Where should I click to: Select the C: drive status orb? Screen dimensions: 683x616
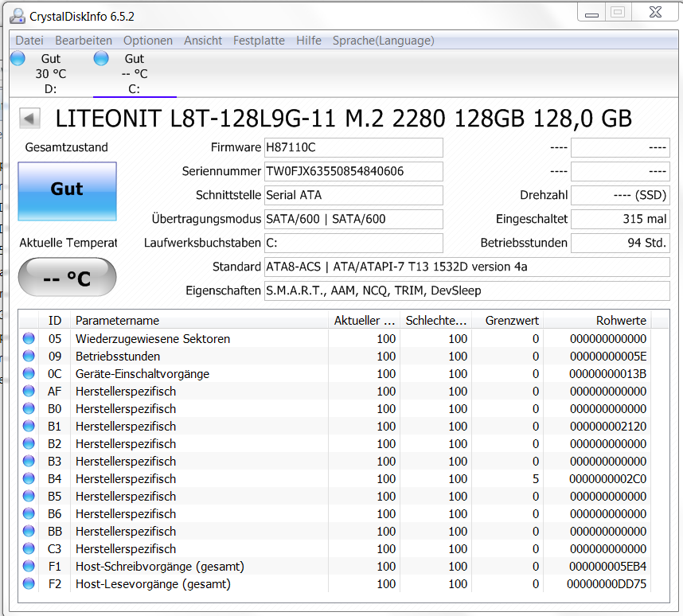(101, 58)
